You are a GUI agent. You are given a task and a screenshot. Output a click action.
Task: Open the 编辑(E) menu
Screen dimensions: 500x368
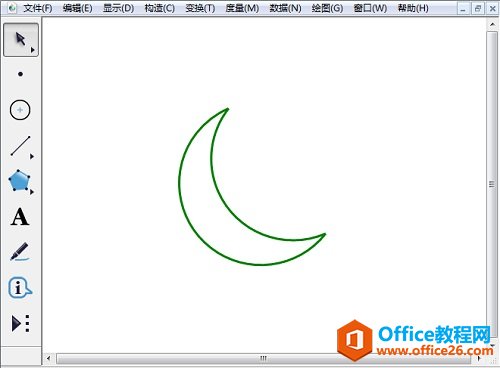pos(78,8)
